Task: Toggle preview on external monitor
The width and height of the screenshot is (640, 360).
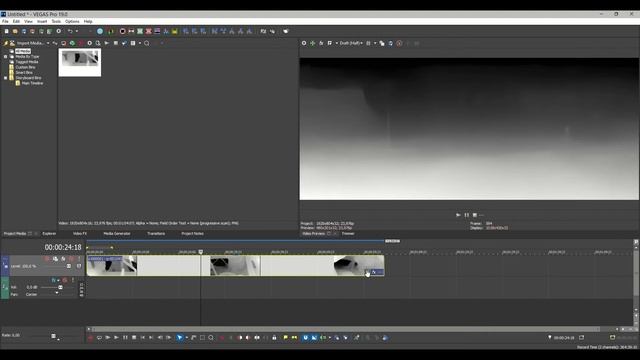Action: [312, 43]
